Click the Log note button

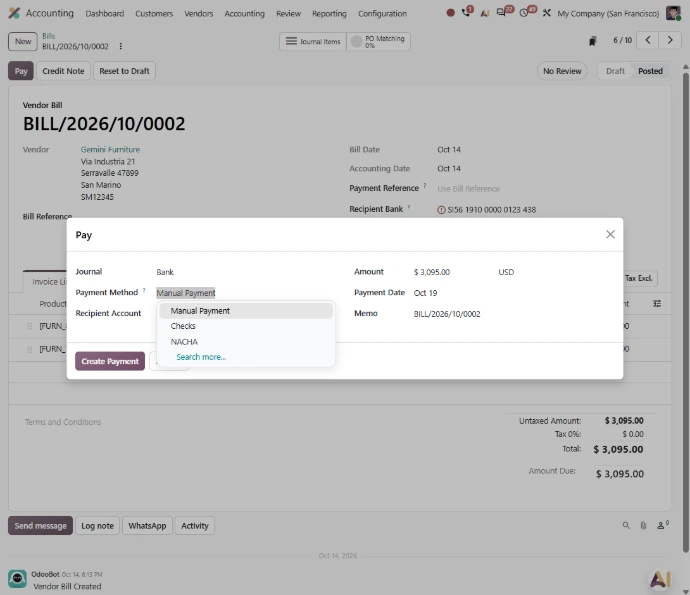(x=97, y=525)
